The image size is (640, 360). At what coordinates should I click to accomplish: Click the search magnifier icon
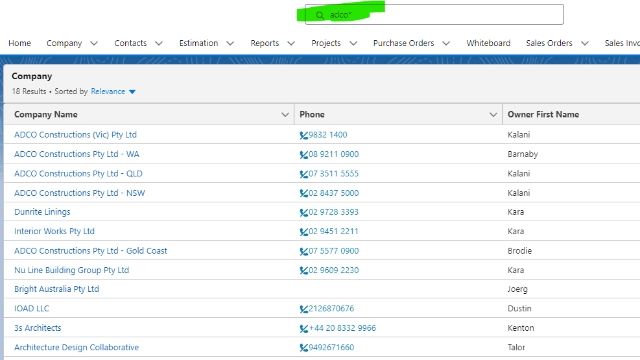pyautogui.click(x=320, y=15)
